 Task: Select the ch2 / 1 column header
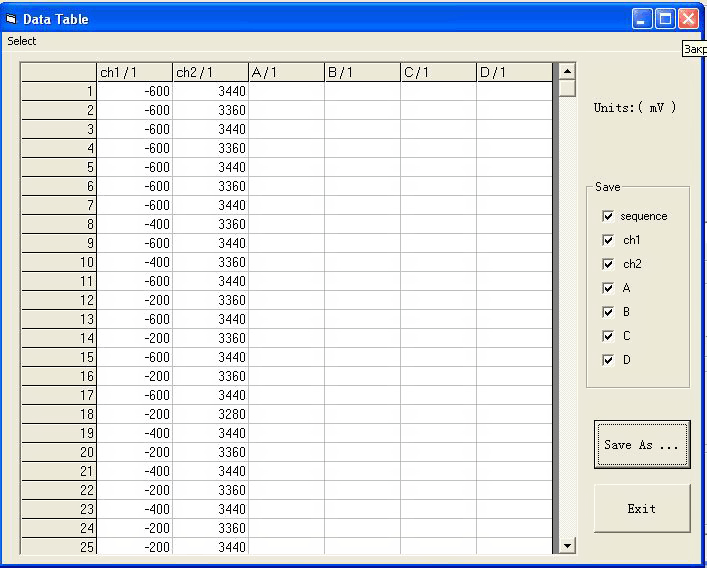(x=210, y=72)
